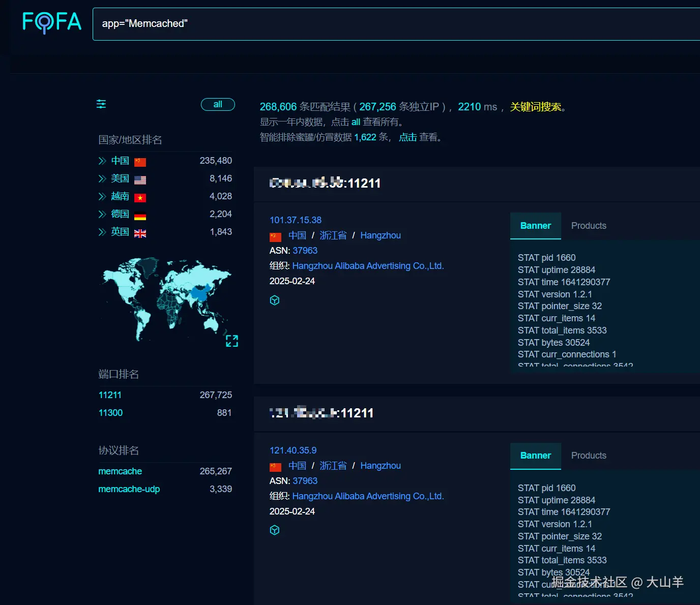Click the Germany flag in country ranking

click(x=140, y=216)
